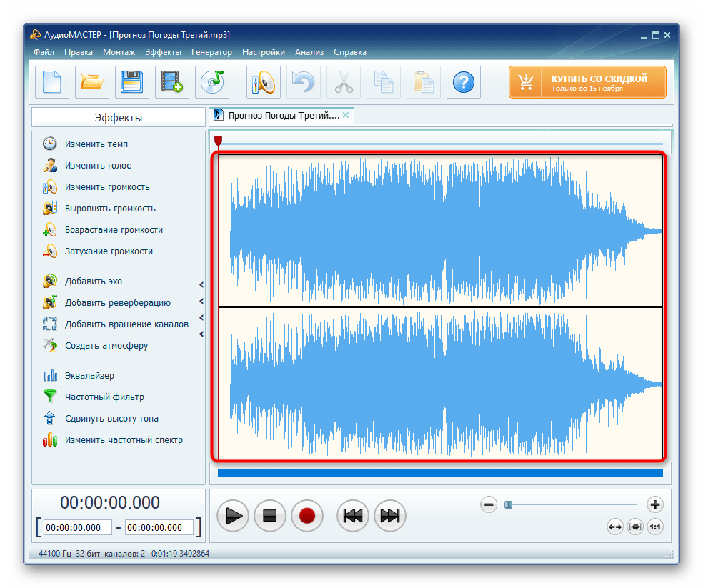Open help with the question mark icon

click(464, 81)
